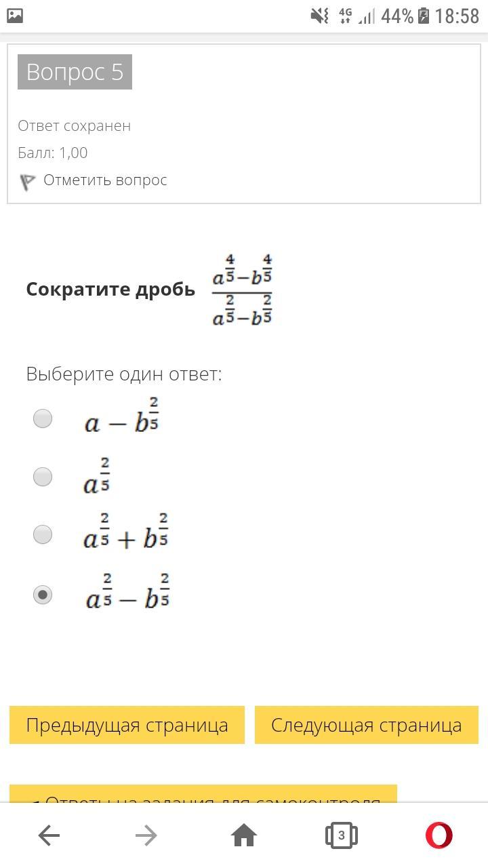Image resolution: width=488 pixels, height=868 pixels.
Task: Select the first answer a − b^(2/5)
Action: (43, 418)
